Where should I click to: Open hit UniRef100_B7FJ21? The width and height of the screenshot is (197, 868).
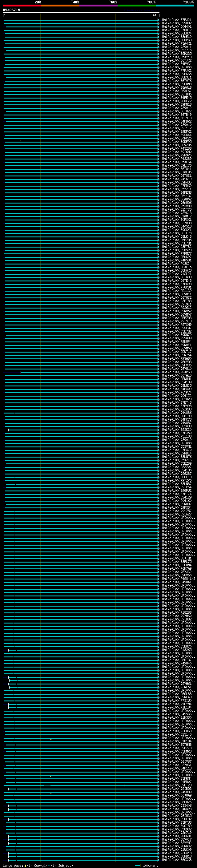coord(176,20)
